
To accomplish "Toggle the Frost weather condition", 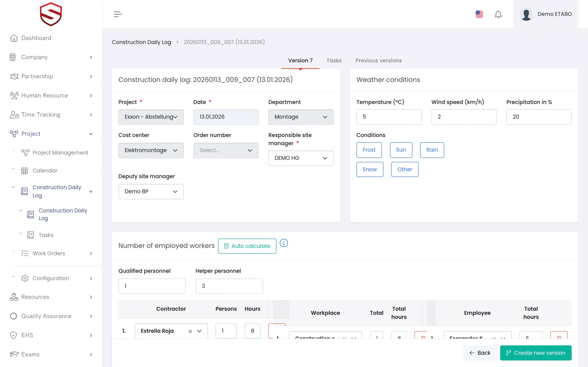I will click(x=369, y=150).
